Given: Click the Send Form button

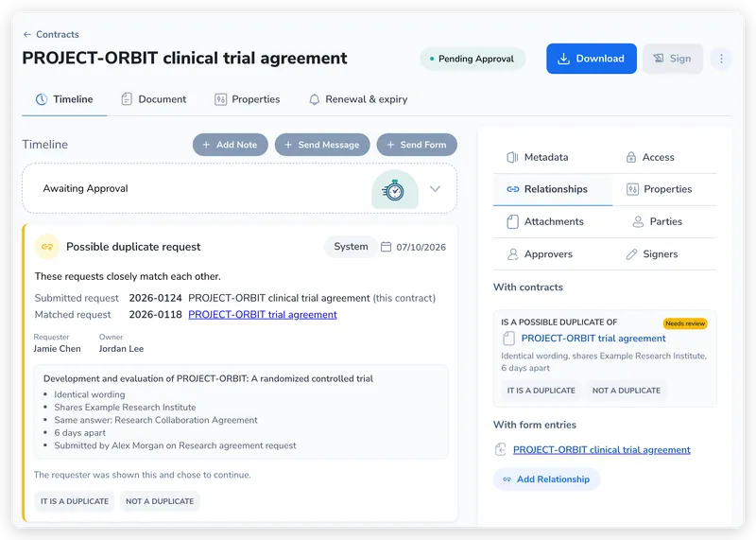Looking at the screenshot, I should [x=417, y=145].
